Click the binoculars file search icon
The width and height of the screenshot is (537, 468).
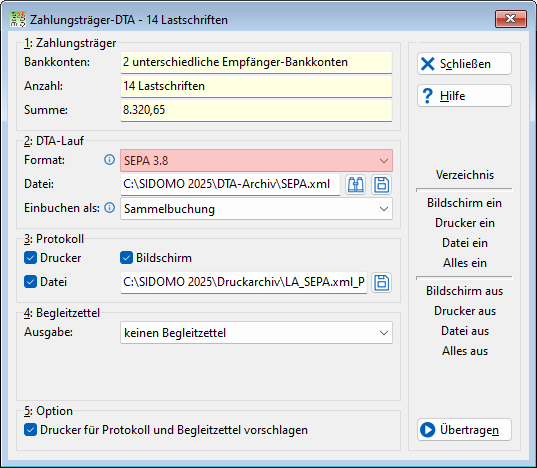point(356,185)
